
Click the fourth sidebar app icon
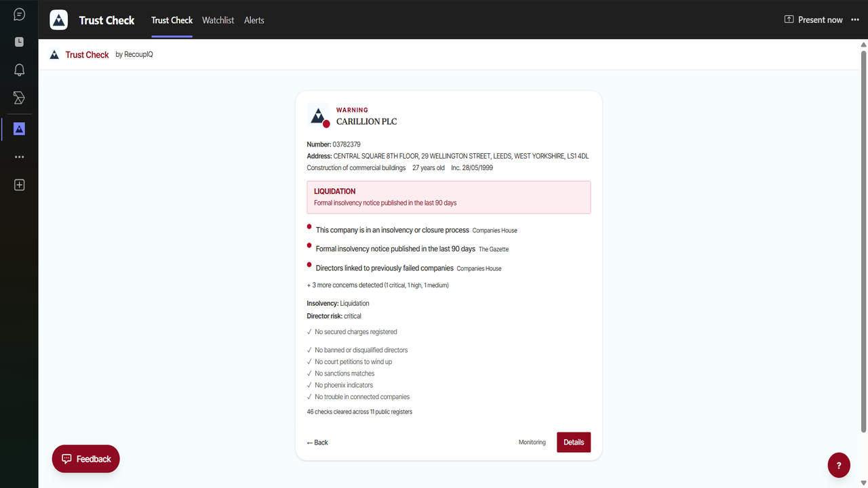[19, 98]
